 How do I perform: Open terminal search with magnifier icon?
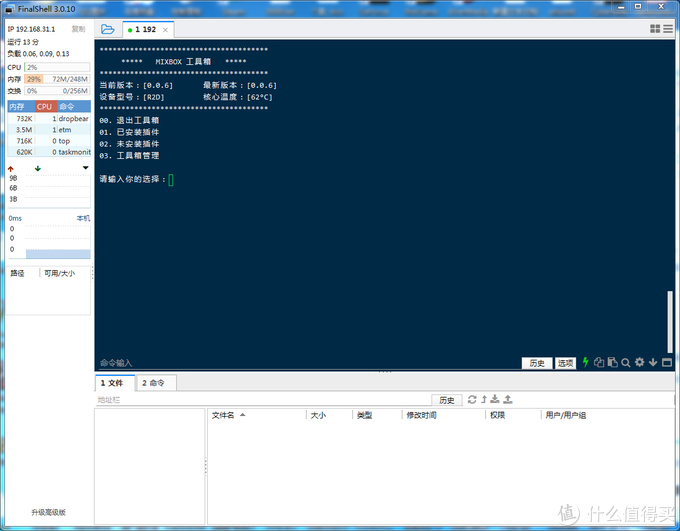[625, 362]
